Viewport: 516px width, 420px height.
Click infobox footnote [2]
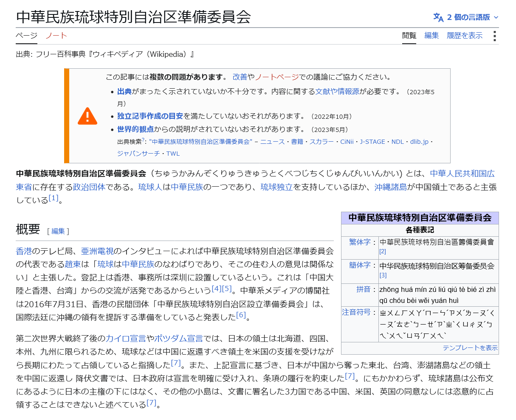pyautogui.click(x=383, y=251)
